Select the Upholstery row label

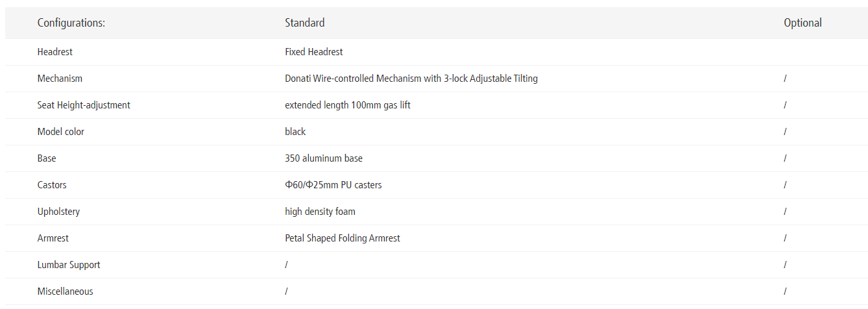point(58,212)
